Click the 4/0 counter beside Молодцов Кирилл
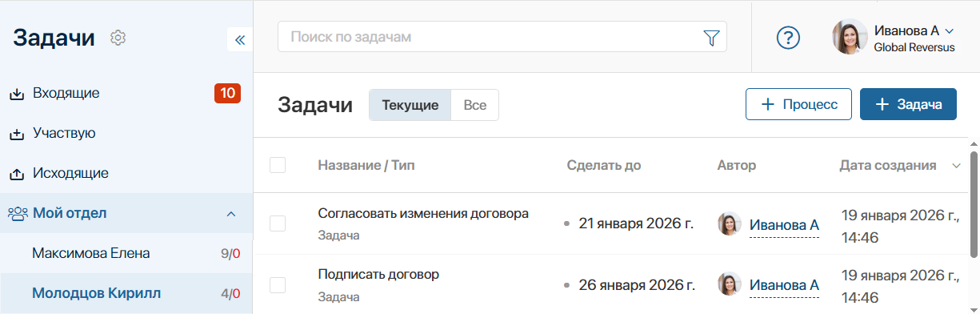Viewport: 980px width, 314px height. (x=230, y=294)
